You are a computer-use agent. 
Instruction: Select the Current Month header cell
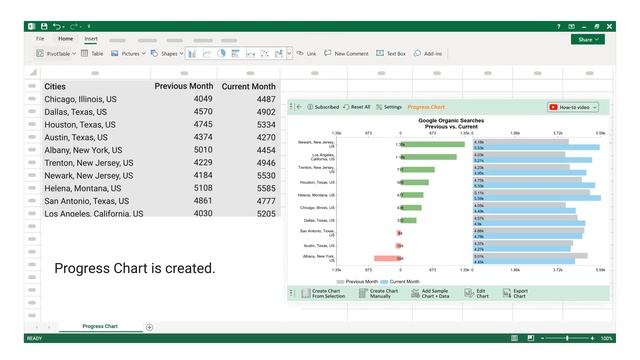[x=249, y=87]
